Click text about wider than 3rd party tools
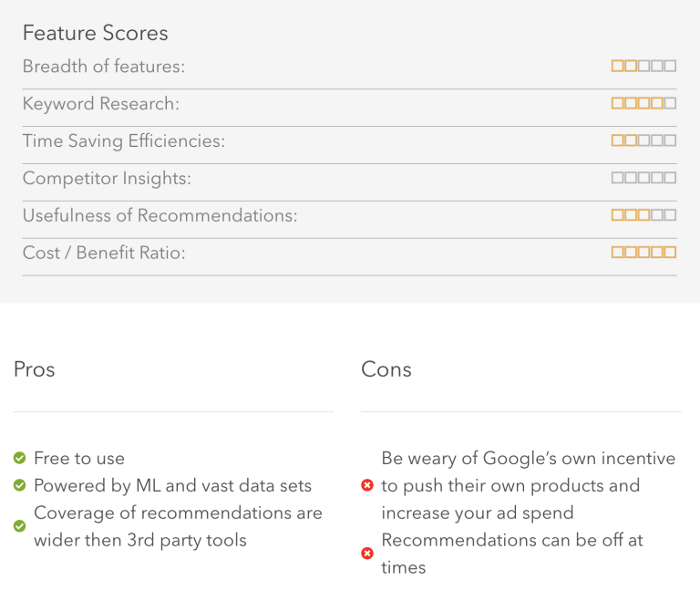Image resolution: width=700 pixels, height=591 pixels. tap(140, 540)
